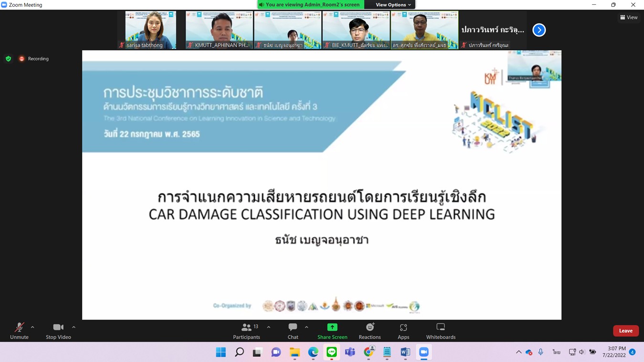Click the green Share Screen icon
Screen dimensions: 644x362
[x=332, y=327]
